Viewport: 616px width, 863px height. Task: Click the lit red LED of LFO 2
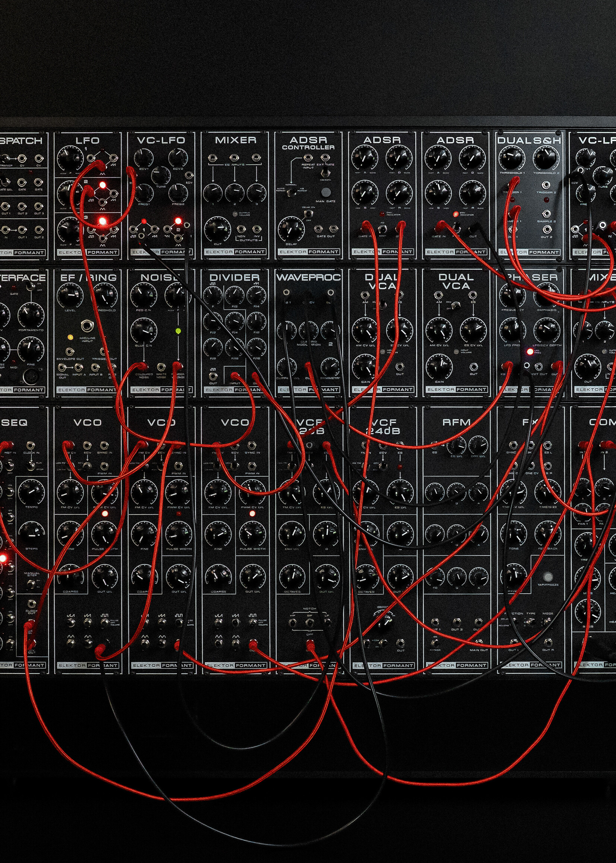[x=102, y=185]
